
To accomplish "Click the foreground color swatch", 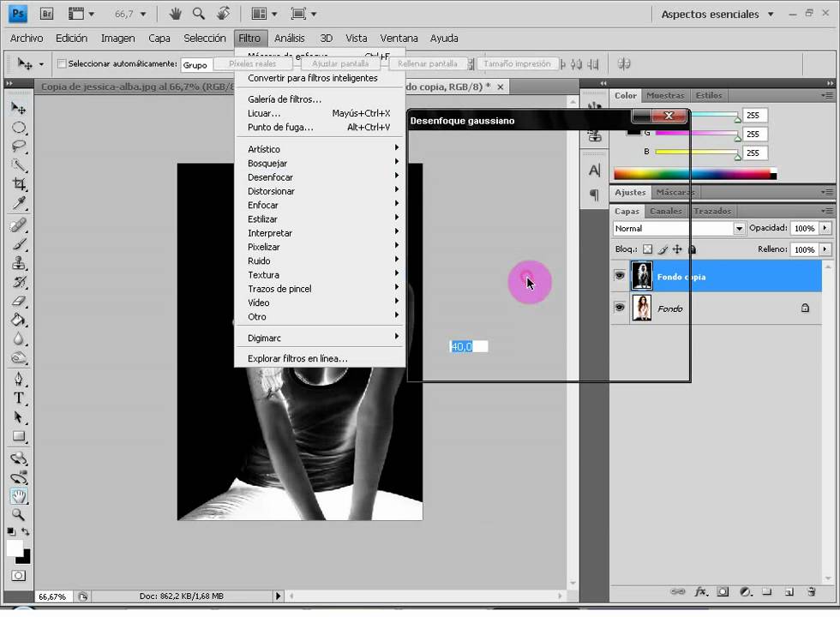I will point(15,548).
